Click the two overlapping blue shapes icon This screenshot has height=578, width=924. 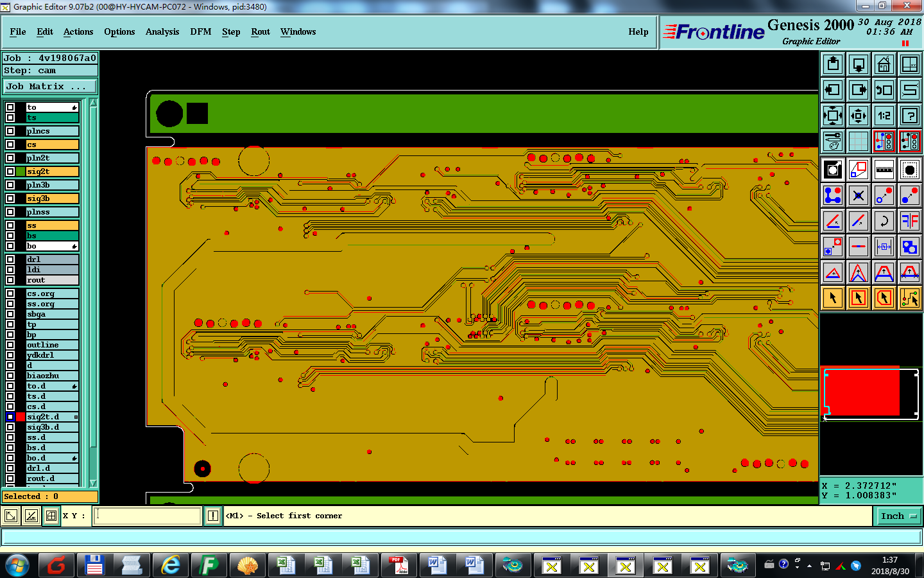(x=910, y=247)
